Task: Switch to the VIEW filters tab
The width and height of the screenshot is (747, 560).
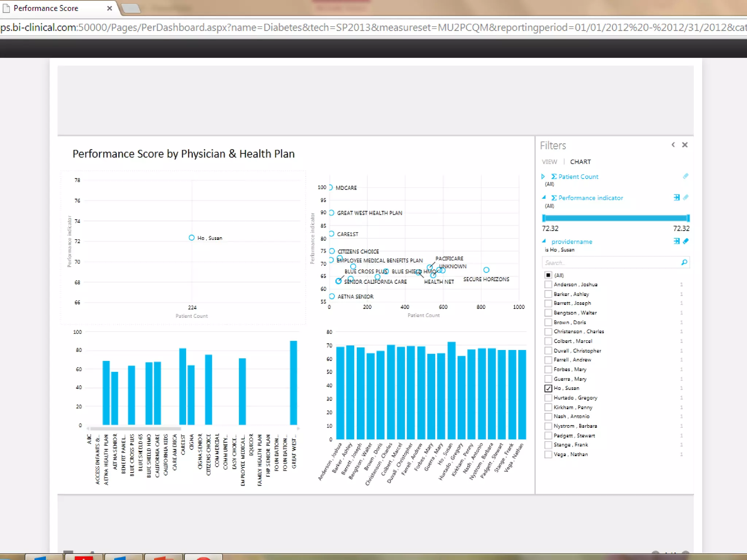Action: [549, 162]
